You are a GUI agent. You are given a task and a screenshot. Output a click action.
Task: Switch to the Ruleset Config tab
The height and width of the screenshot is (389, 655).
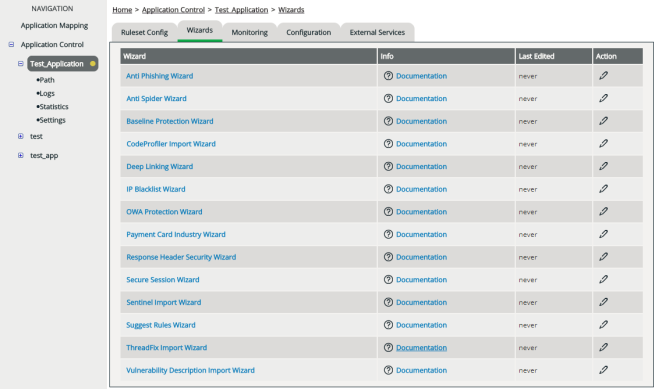point(145,32)
